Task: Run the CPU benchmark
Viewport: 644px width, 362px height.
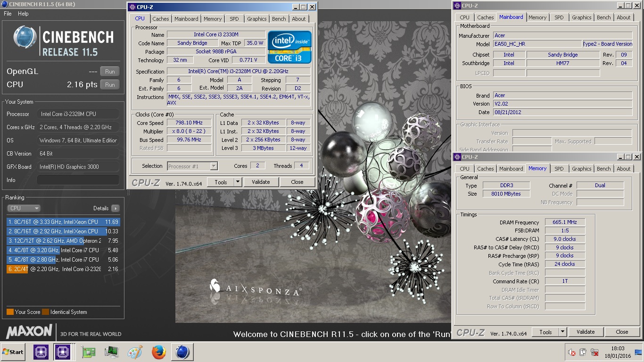Action: pyautogui.click(x=110, y=85)
